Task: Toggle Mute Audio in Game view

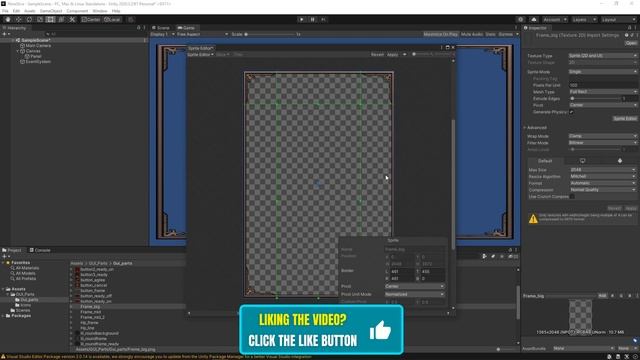Action: [x=472, y=34]
